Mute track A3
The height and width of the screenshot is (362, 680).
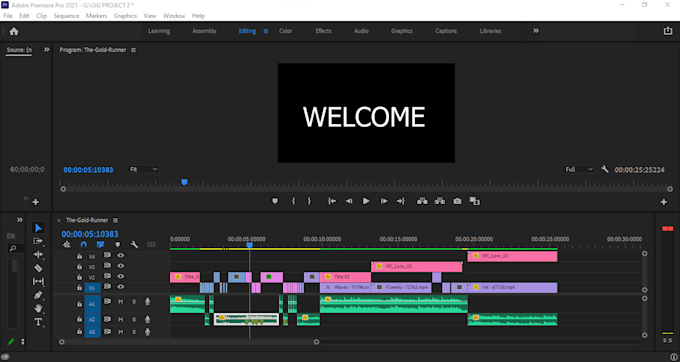point(121,332)
